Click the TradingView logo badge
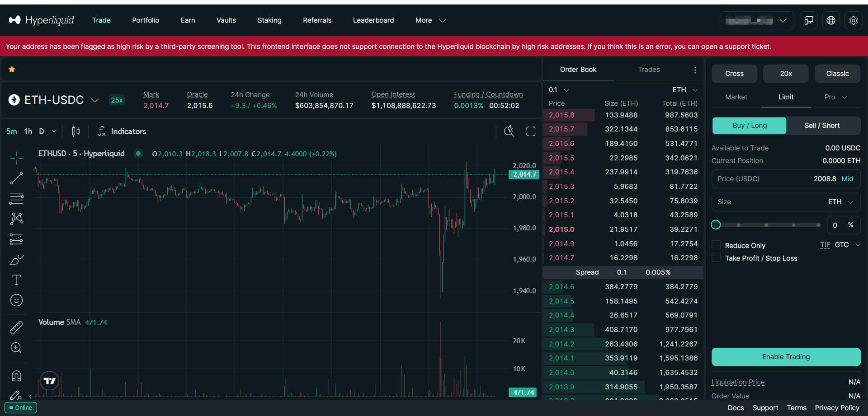The image size is (868, 416). point(50,381)
